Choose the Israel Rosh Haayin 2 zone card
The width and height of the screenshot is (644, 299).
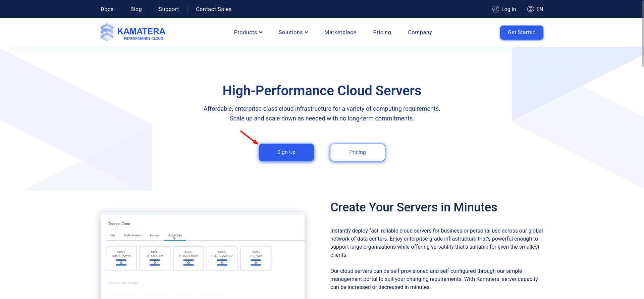click(222, 258)
